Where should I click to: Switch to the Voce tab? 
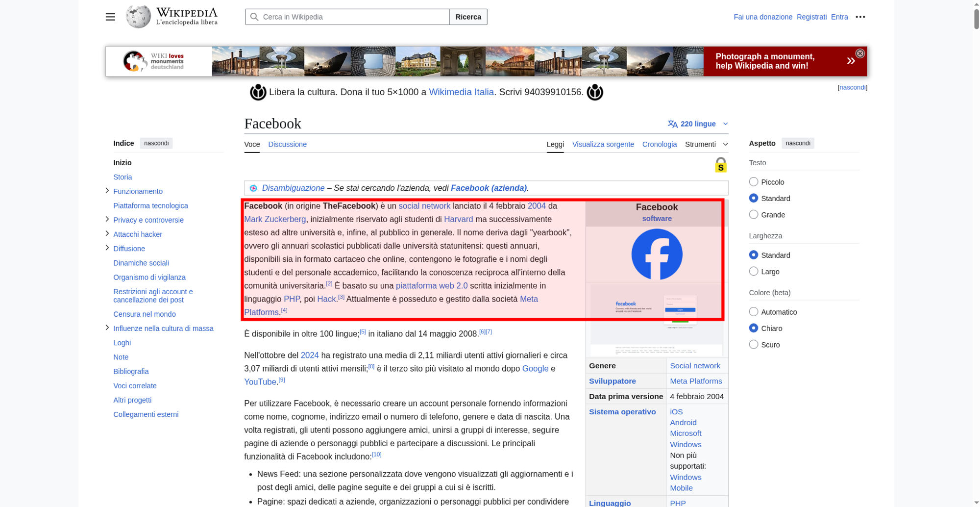click(x=252, y=144)
